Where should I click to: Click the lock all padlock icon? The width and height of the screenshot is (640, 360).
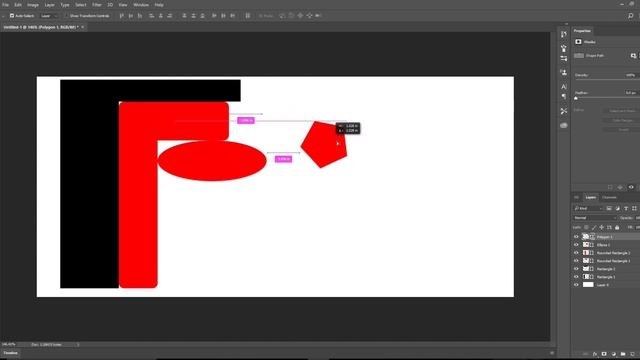coord(617,227)
